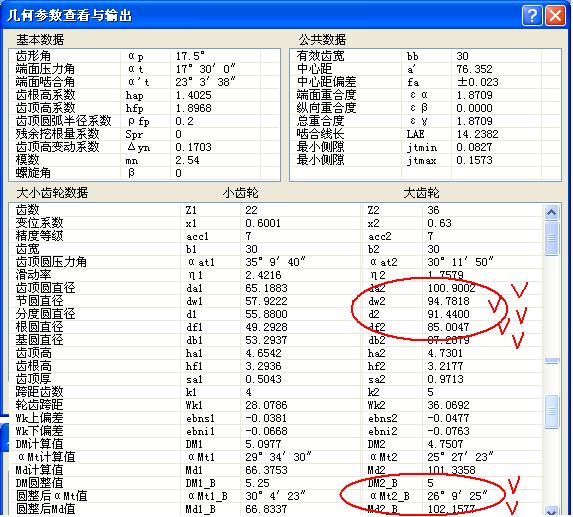
Task: Click the Z1 tooth count value 22
Action: pyautogui.click(x=251, y=210)
